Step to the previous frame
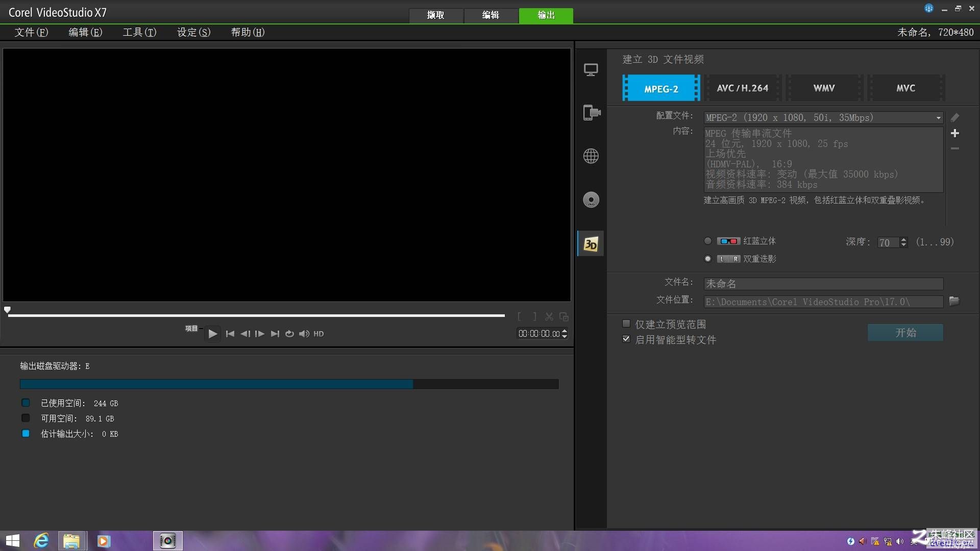 (x=245, y=334)
